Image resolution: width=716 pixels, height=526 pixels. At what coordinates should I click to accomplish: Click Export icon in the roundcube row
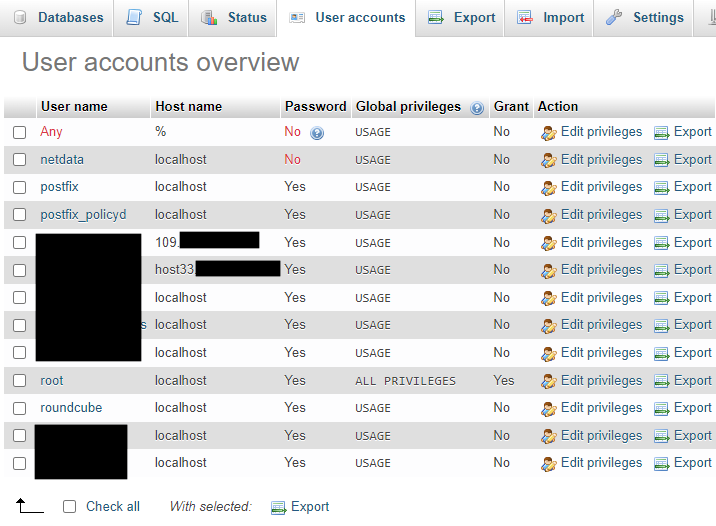pos(661,409)
